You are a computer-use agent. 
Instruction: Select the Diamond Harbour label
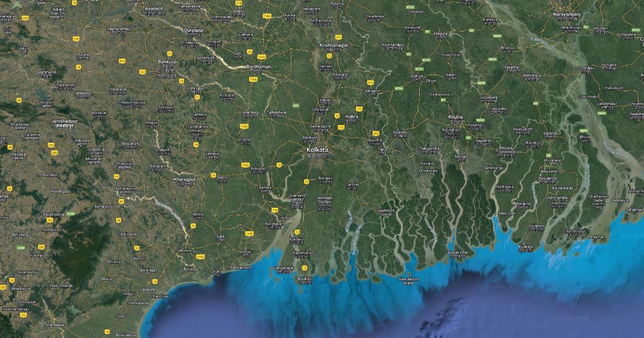(x=297, y=197)
